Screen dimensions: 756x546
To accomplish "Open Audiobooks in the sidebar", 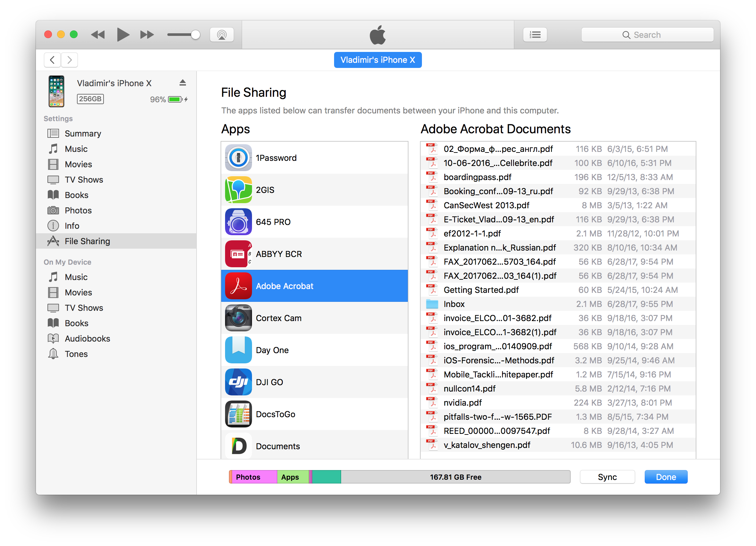I will tap(116, 338).
